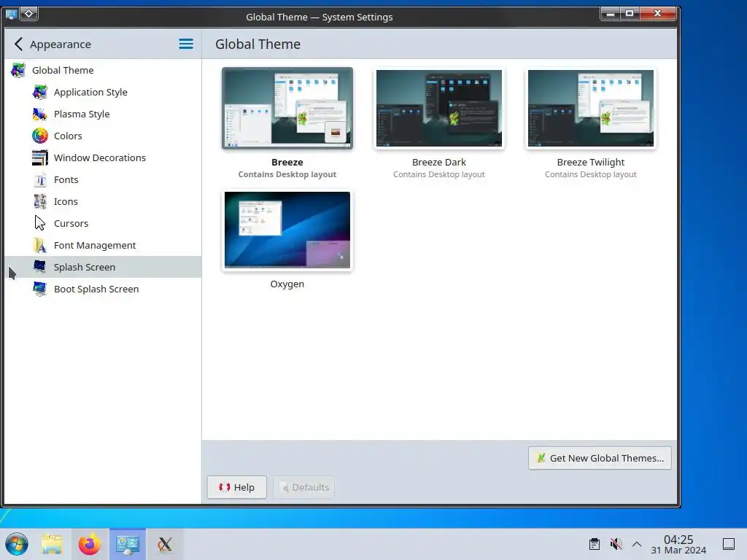Go back using the Appearance arrow

pos(18,44)
